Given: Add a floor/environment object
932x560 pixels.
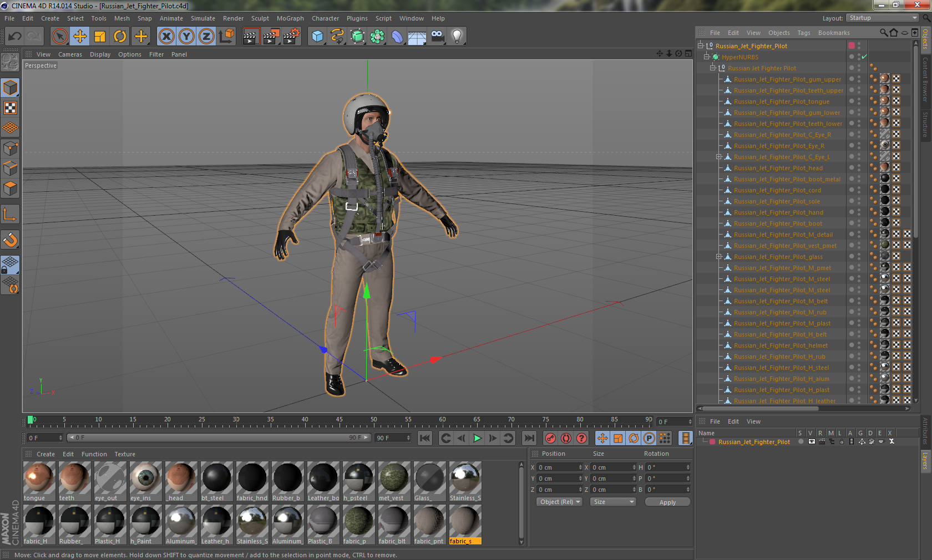Looking at the screenshot, I should (x=417, y=37).
